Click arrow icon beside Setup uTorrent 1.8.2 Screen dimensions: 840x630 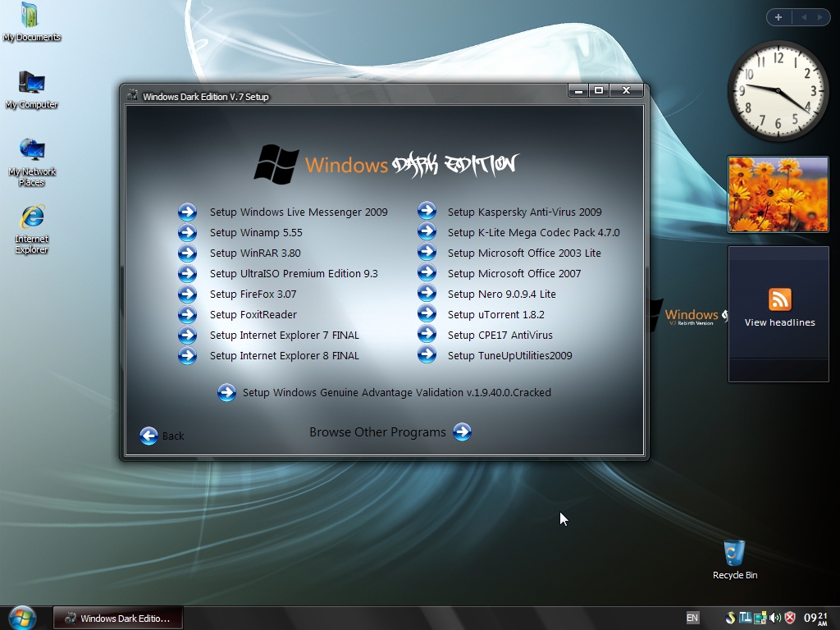click(427, 313)
